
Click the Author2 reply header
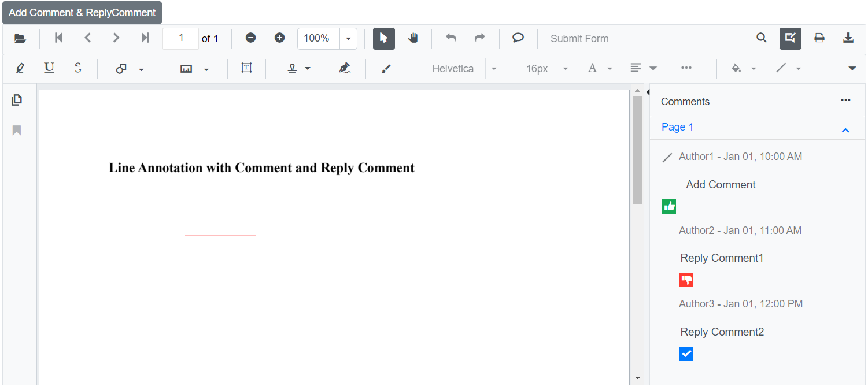click(x=740, y=230)
